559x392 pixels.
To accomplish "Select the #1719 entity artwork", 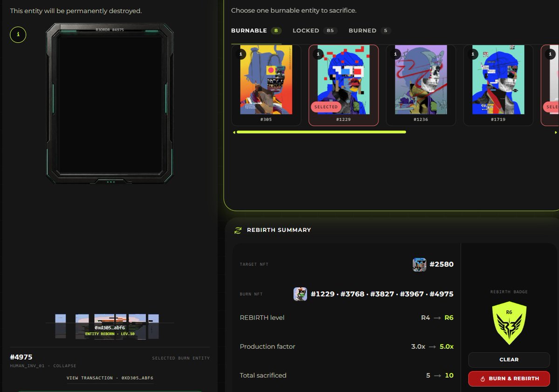I will point(498,80).
